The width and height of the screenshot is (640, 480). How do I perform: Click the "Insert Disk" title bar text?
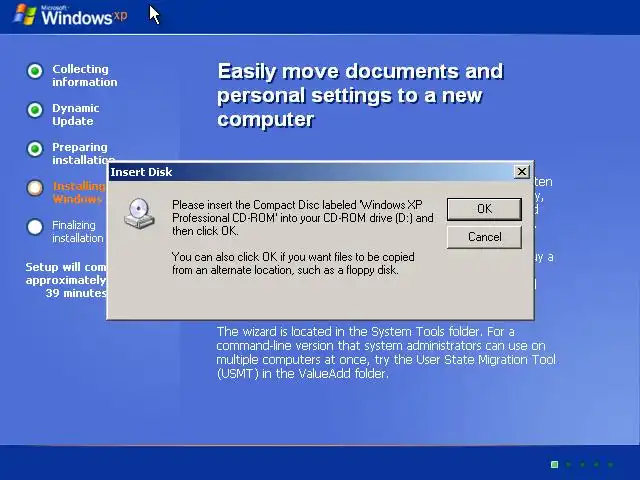click(x=141, y=172)
